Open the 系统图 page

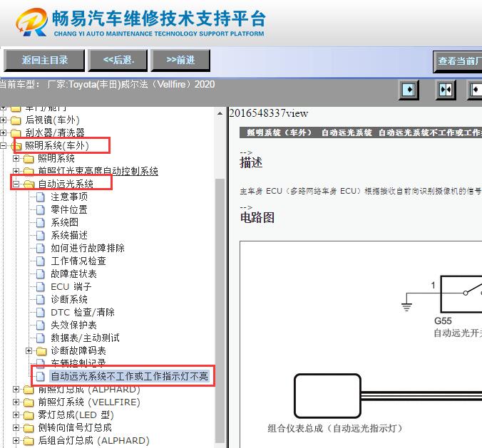[x=65, y=222]
